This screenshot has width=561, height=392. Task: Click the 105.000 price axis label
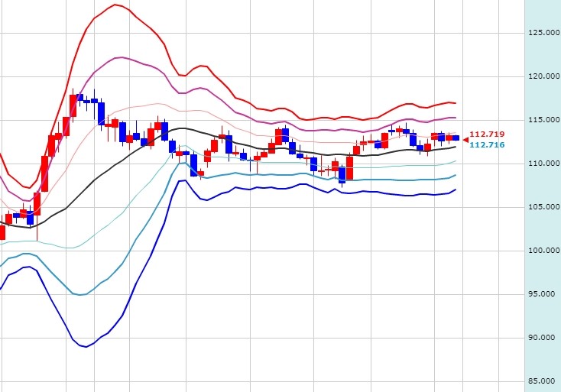tap(544, 207)
